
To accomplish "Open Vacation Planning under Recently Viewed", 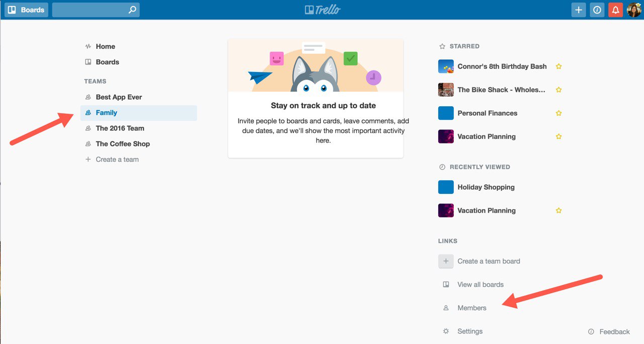I will pyautogui.click(x=487, y=211).
